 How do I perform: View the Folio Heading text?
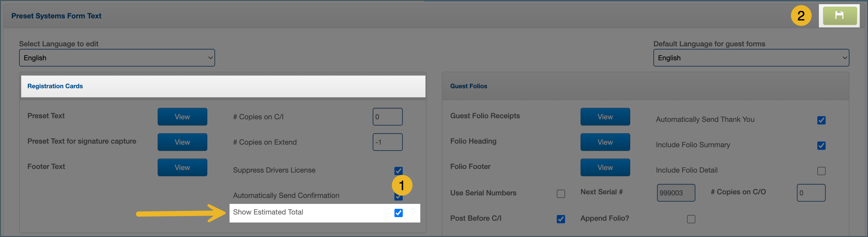[x=605, y=142]
